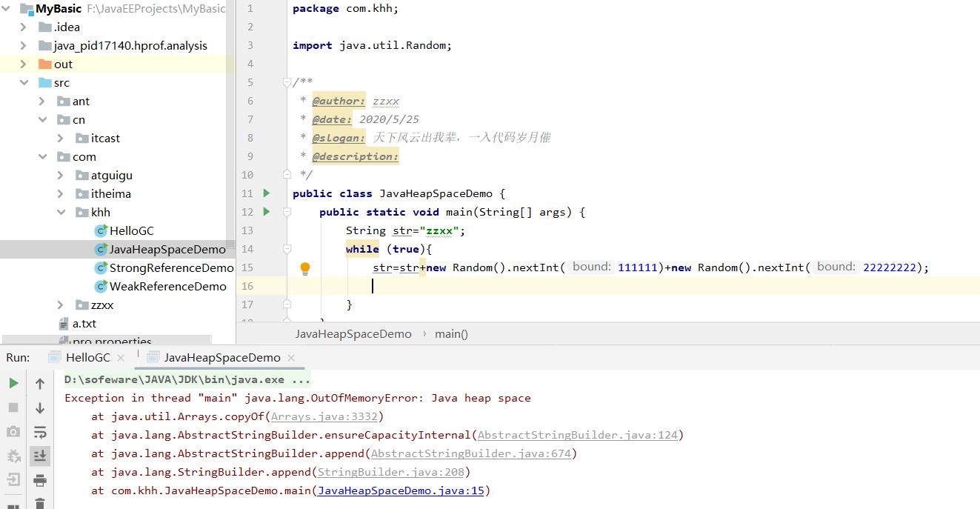Close the JavaHeapSpaceDemo run tab
980x509 pixels.
pyautogui.click(x=291, y=358)
